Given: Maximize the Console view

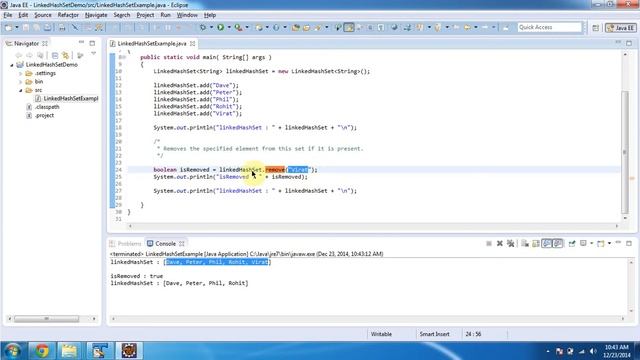Looking at the screenshot, I should [x=629, y=243].
